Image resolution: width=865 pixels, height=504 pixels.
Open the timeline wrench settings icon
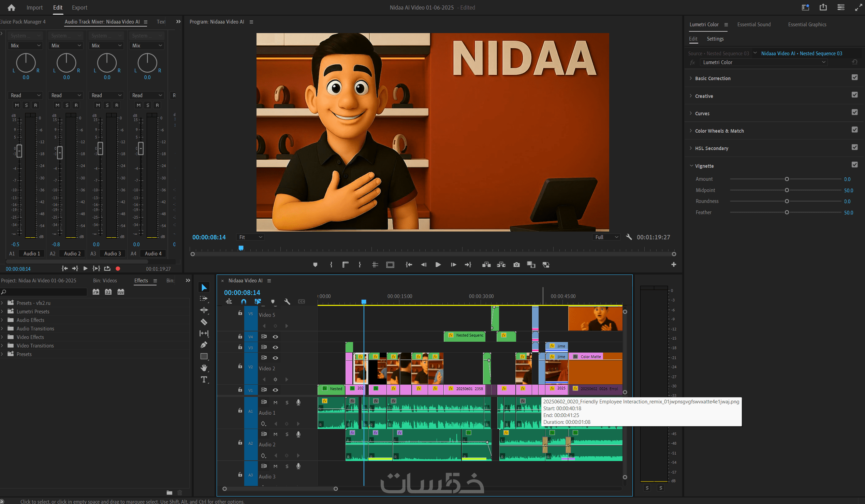click(287, 301)
